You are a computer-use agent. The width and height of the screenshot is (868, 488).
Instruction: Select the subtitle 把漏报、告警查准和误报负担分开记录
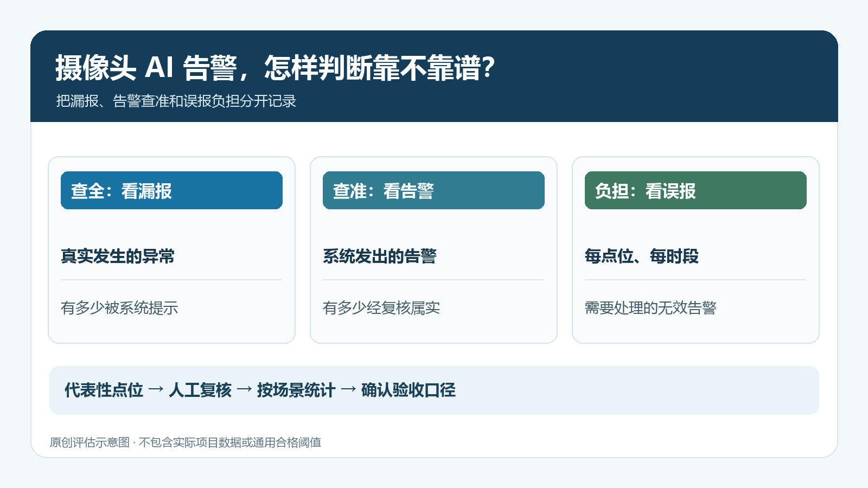click(176, 101)
